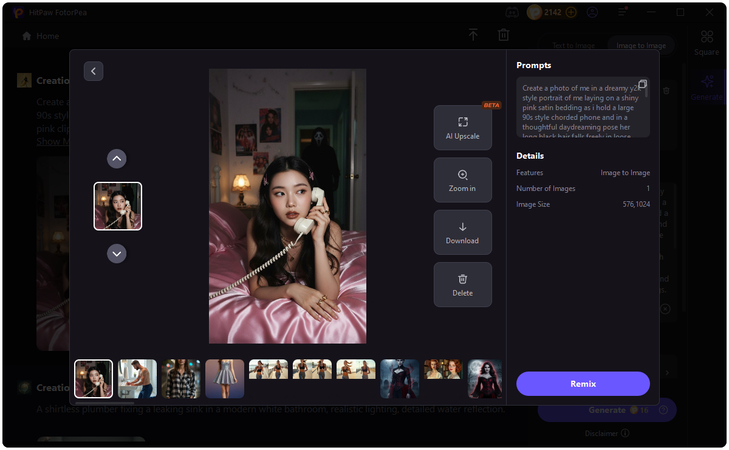Switch to Image to Image tab

tap(641, 45)
